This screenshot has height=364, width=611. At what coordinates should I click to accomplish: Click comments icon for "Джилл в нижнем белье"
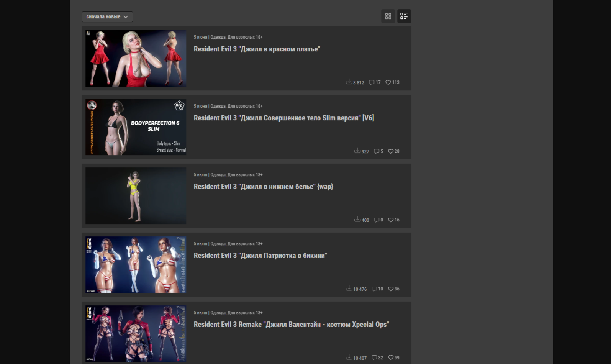[x=377, y=220]
